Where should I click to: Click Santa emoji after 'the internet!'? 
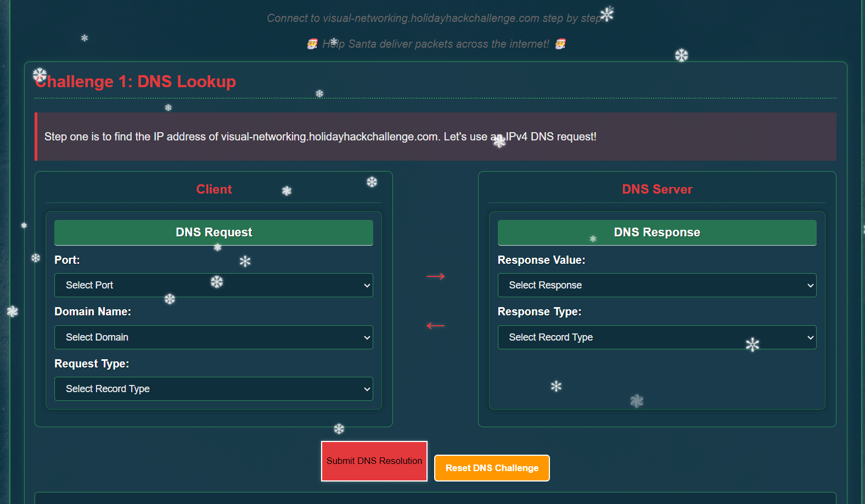560,44
